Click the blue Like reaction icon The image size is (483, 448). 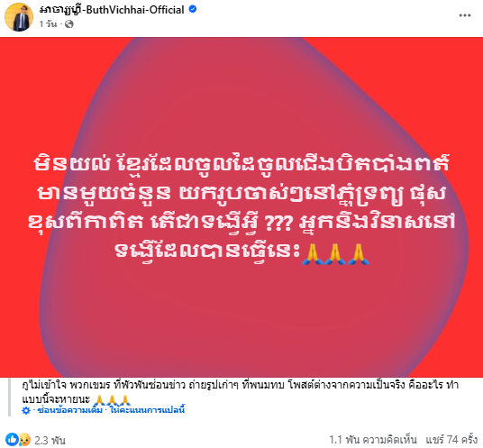tap(12, 439)
